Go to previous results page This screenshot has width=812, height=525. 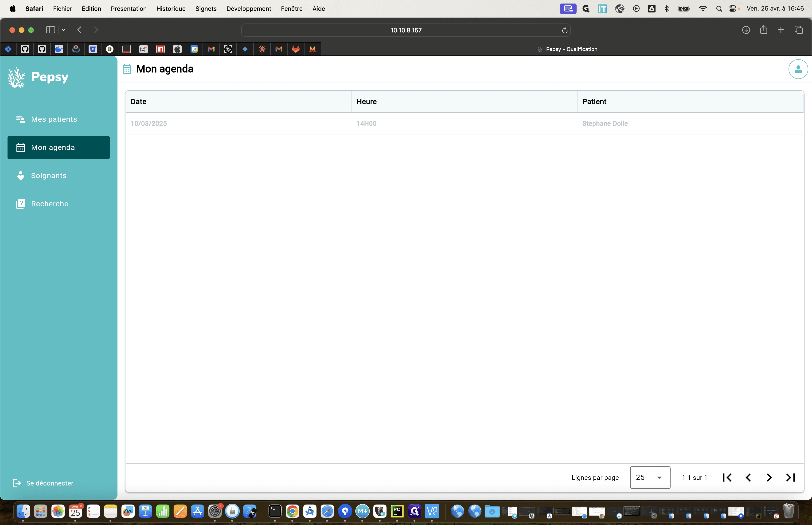(x=748, y=478)
